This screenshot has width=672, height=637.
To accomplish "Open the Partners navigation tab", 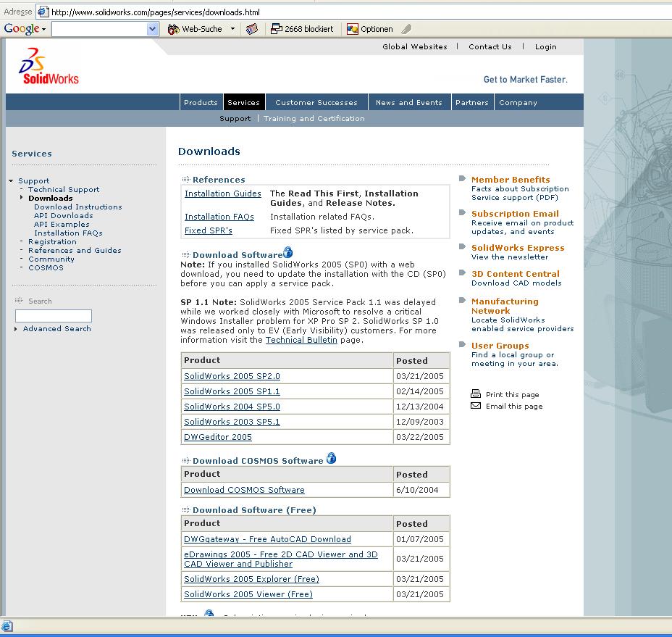I will coord(472,102).
